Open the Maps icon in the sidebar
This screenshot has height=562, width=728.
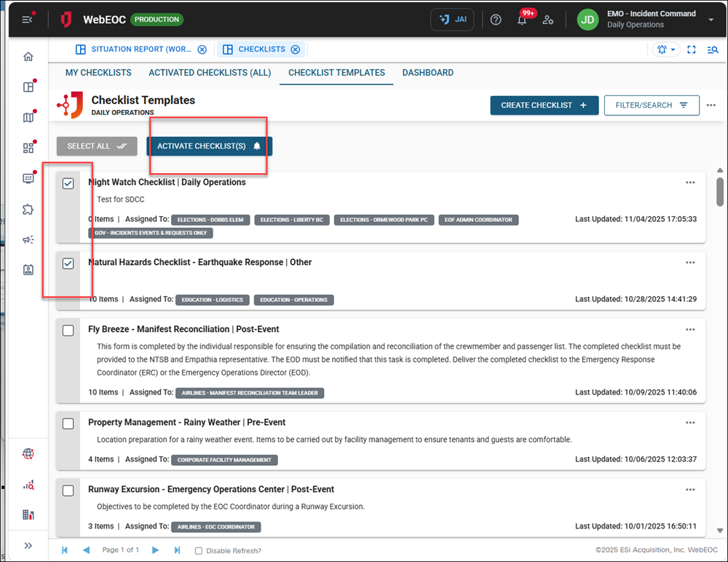point(28,116)
